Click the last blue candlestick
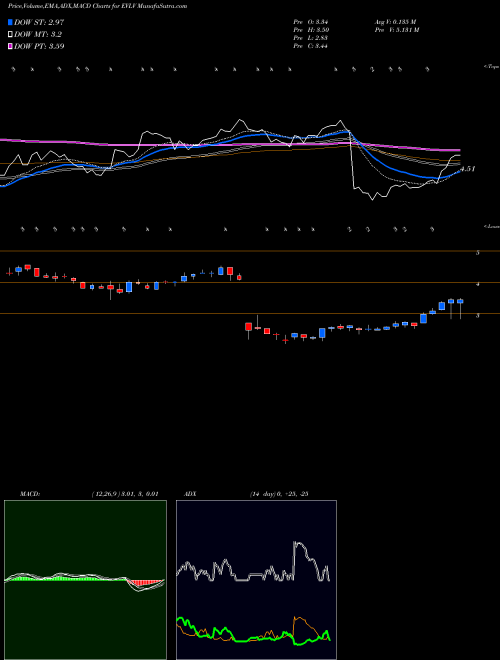Viewport: 500px width, 660px height. [x=460, y=301]
